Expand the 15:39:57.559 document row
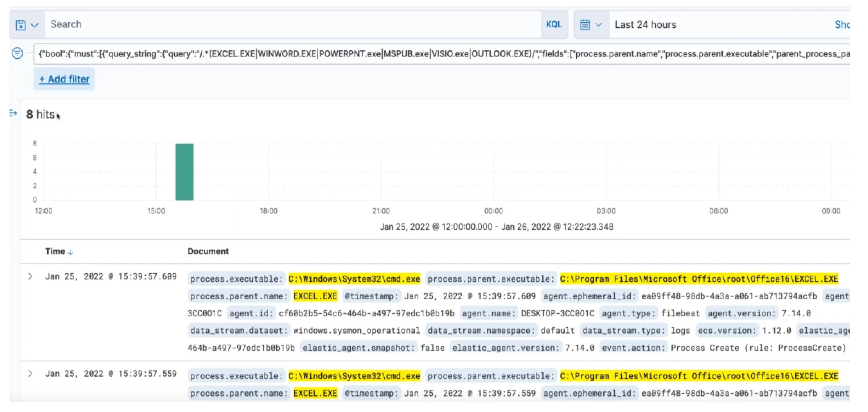The height and width of the screenshot is (412, 868). tap(30, 374)
